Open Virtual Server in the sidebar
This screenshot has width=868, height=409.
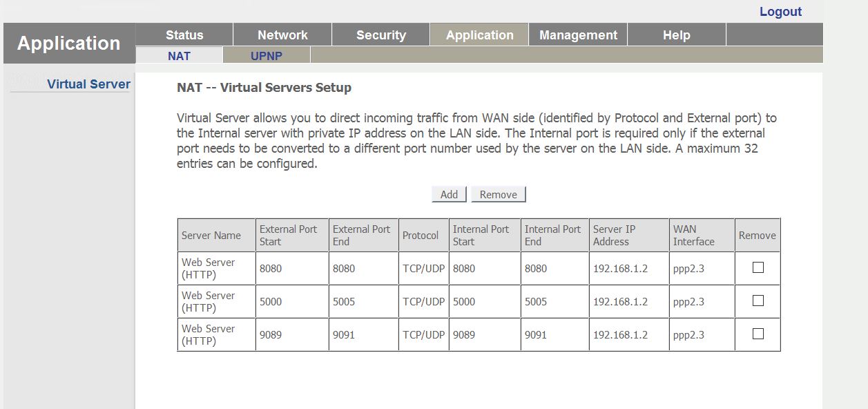click(88, 84)
